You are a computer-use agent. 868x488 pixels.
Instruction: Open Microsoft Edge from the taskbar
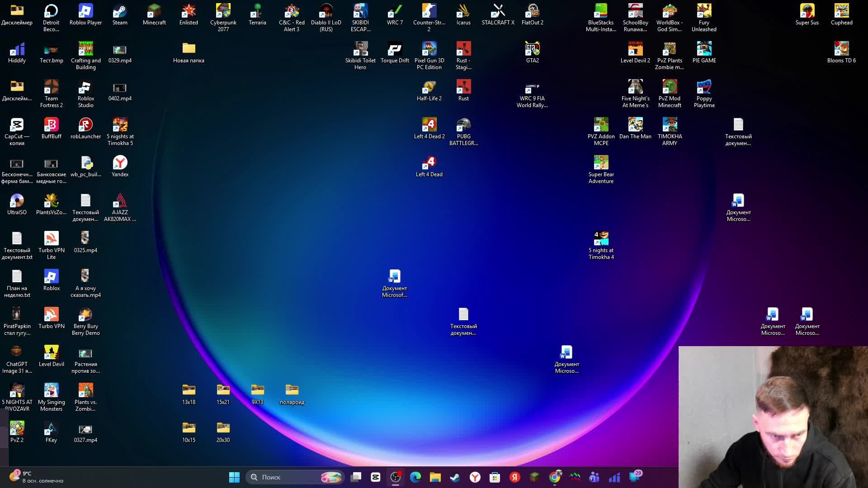415,477
